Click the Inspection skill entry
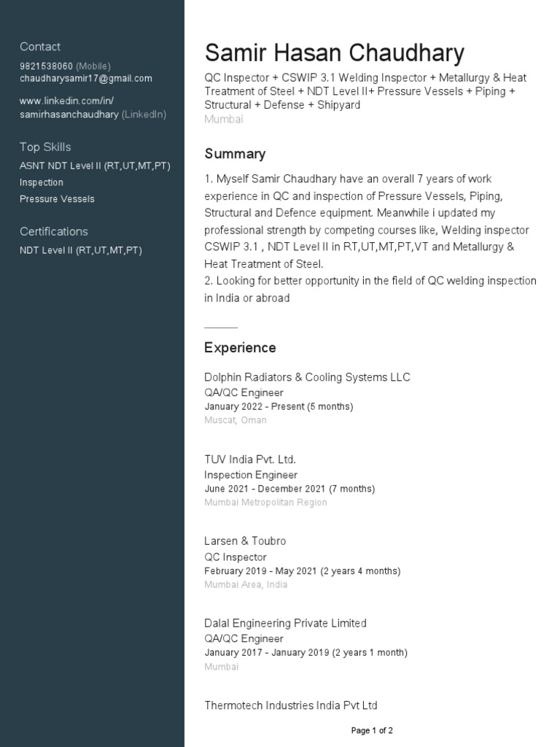The height and width of the screenshot is (747, 560). [x=42, y=182]
